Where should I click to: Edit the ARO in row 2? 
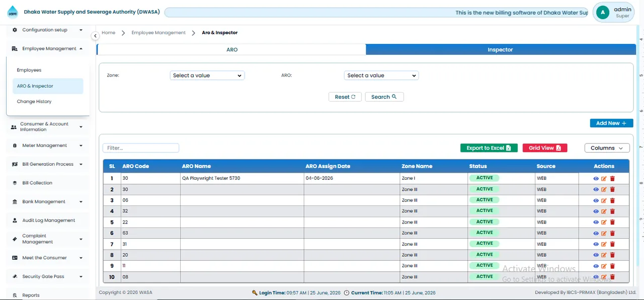point(604,190)
